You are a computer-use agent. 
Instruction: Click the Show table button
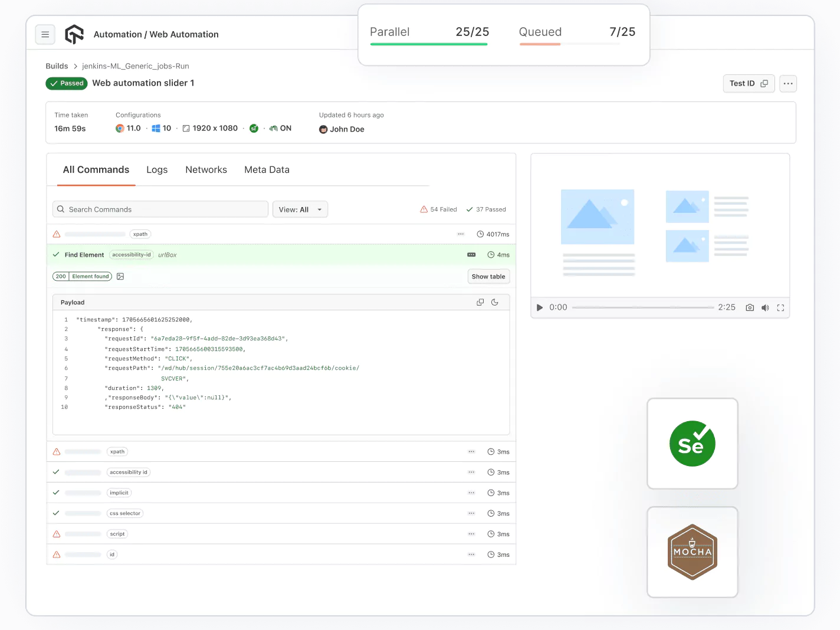click(x=488, y=277)
